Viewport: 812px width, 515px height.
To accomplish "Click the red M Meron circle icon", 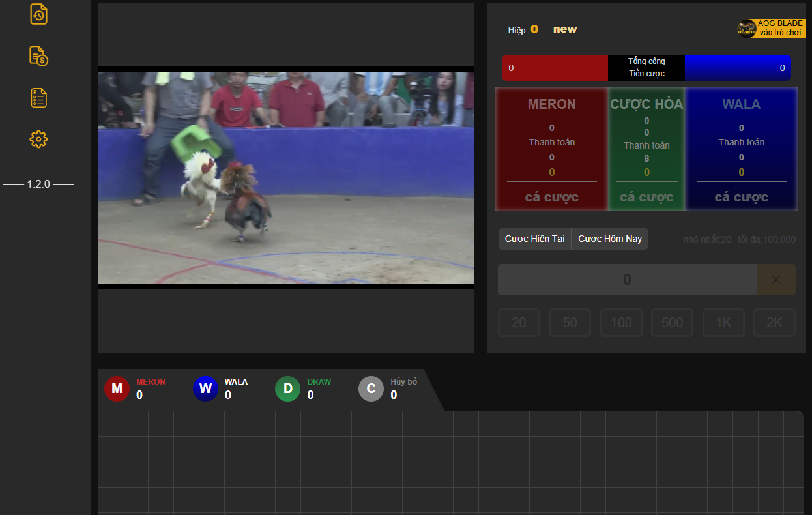I will tap(117, 389).
